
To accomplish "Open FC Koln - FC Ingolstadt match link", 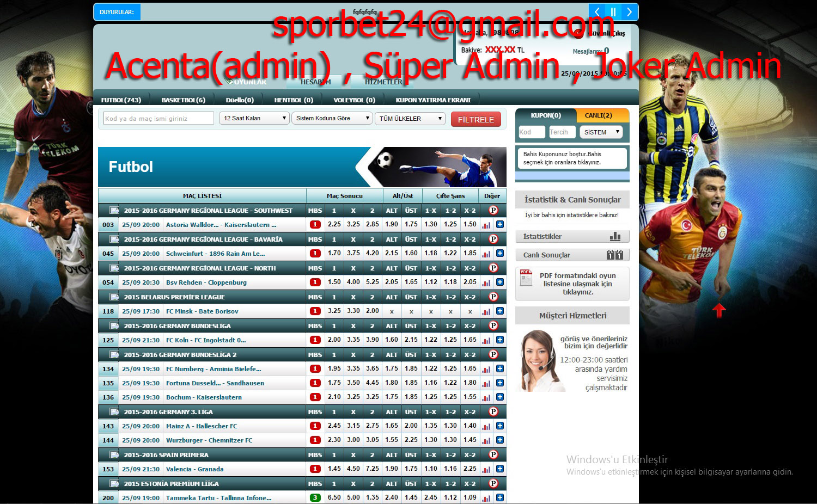I will [x=206, y=340].
